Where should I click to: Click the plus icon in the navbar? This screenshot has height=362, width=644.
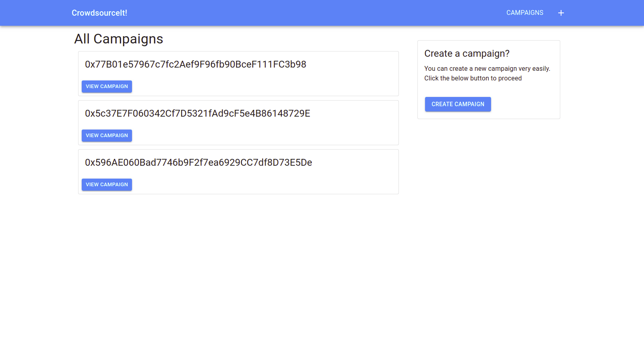[x=561, y=13]
